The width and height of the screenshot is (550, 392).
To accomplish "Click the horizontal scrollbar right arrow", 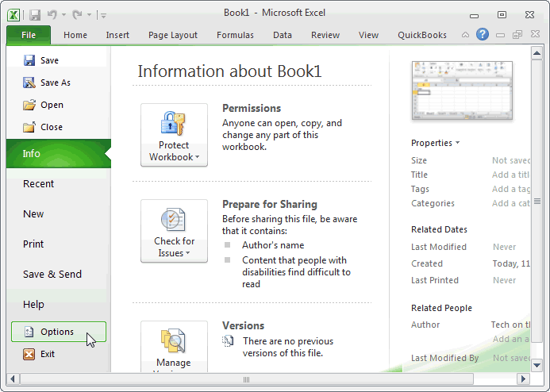I will coord(524,379).
